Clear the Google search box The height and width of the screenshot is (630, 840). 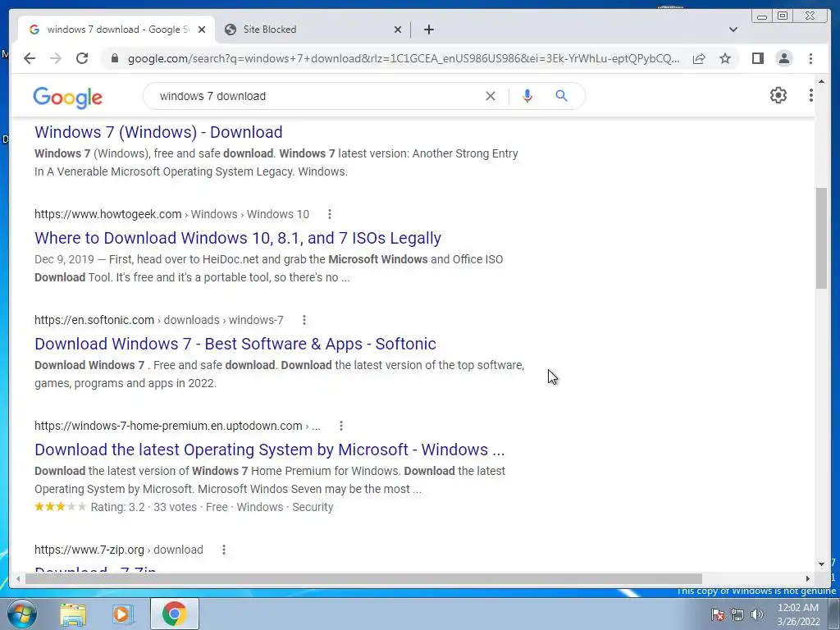point(491,96)
